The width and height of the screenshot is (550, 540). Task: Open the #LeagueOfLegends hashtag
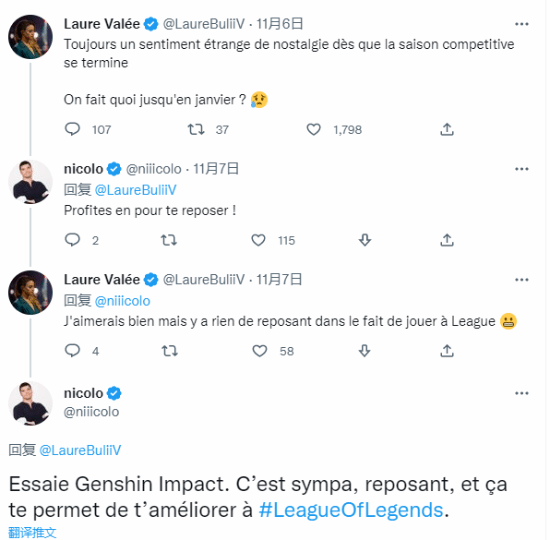pyautogui.click(x=351, y=510)
